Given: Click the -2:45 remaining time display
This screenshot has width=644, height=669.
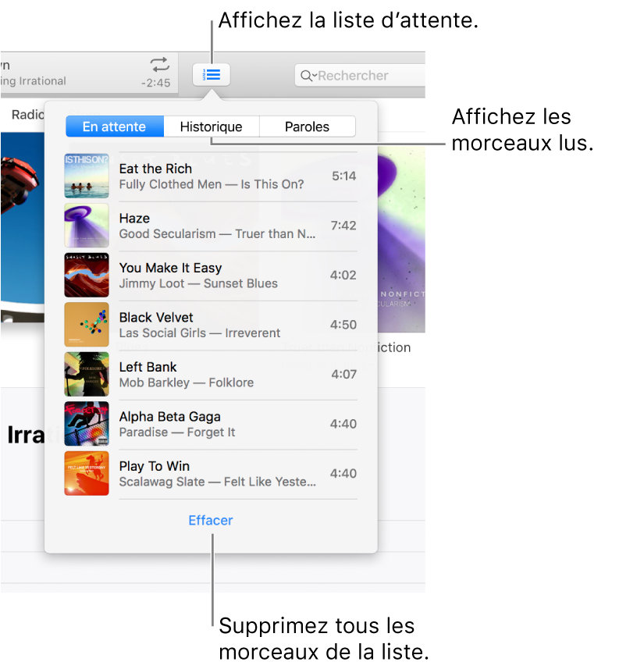Looking at the screenshot, I should (156, 83).
